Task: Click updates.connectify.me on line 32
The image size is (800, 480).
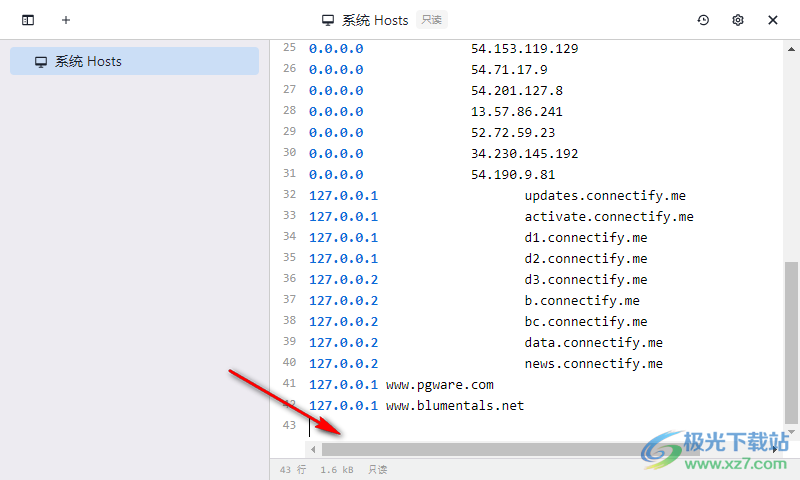Action: pyautogui.click(x=605, y=196)
